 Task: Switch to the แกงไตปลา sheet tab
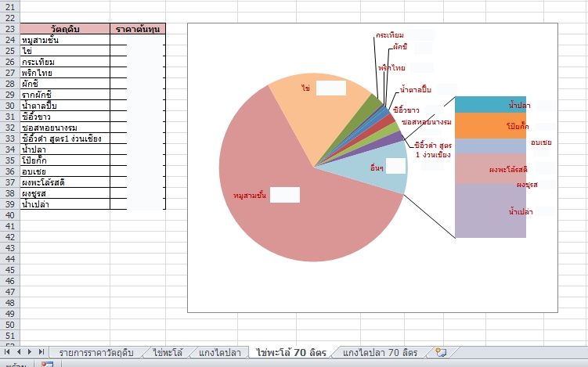coord(219,352)
